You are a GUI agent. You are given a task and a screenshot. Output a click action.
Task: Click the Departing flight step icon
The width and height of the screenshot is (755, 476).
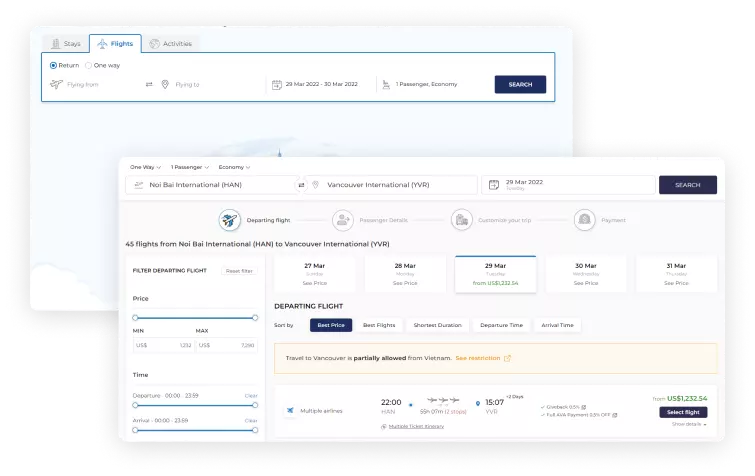[230, 220]
